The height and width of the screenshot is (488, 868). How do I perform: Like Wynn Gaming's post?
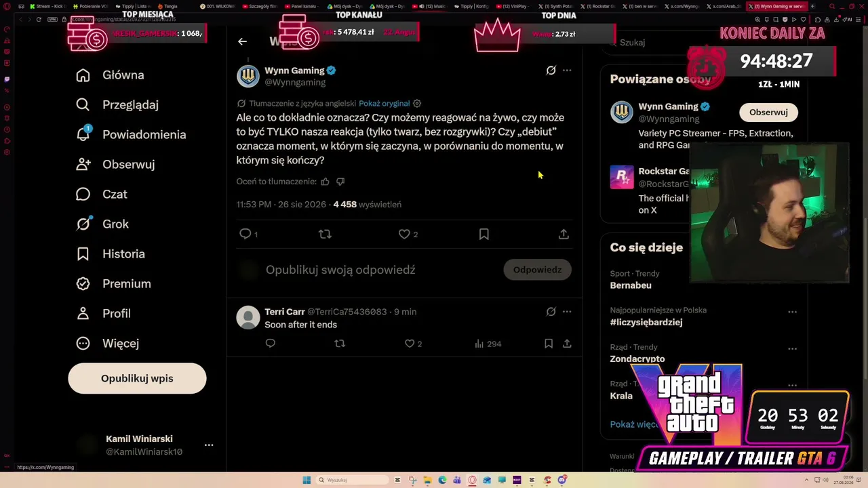coord(404,234)
